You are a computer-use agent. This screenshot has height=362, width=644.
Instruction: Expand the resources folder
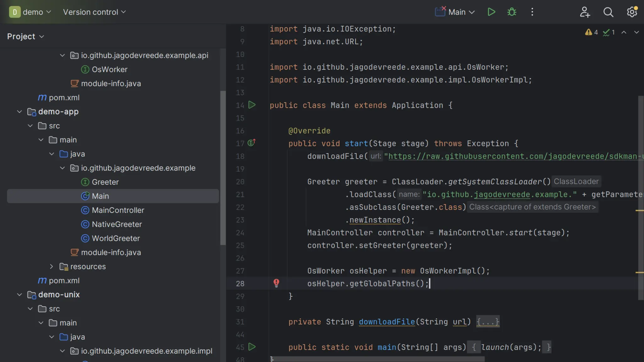point(52,266)
